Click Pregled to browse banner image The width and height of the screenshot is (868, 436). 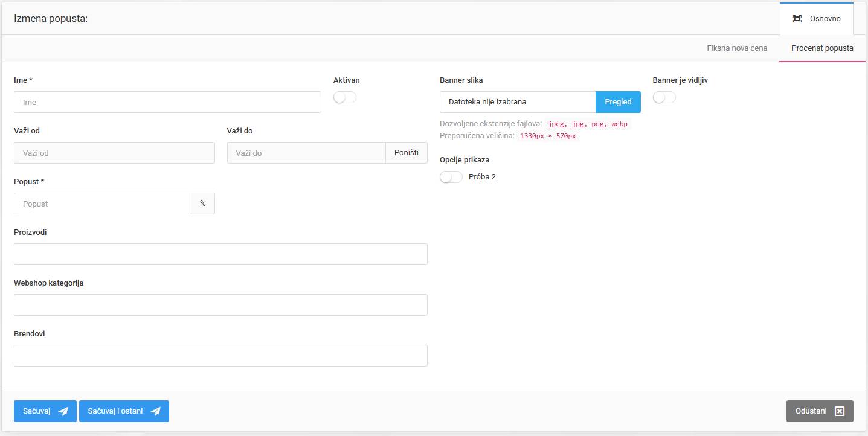pos(618,102)
